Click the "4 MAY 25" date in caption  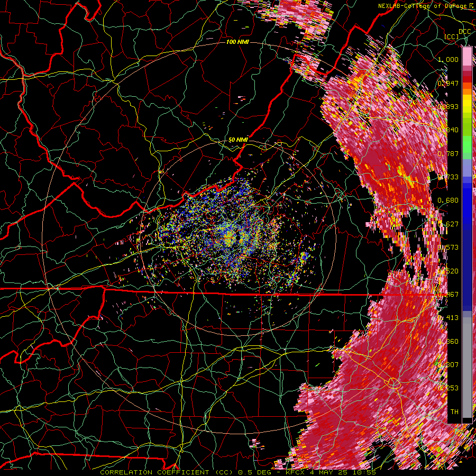(x=329, y=472)
